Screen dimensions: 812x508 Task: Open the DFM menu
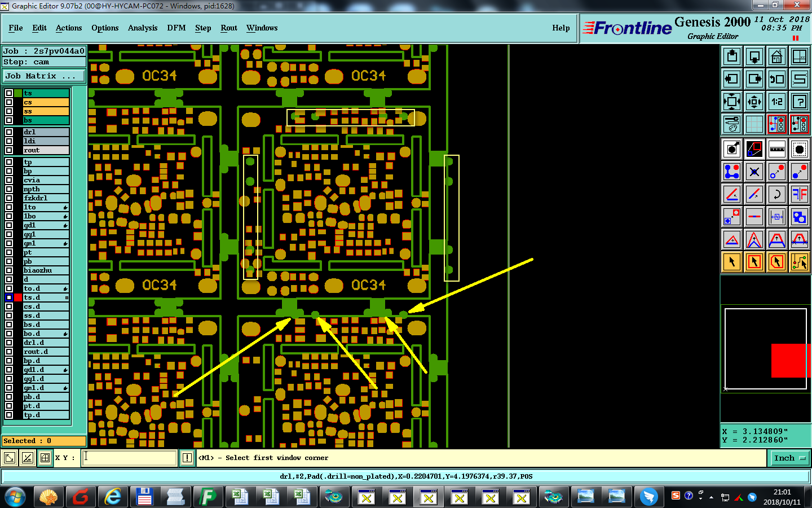tap(176, 28)
